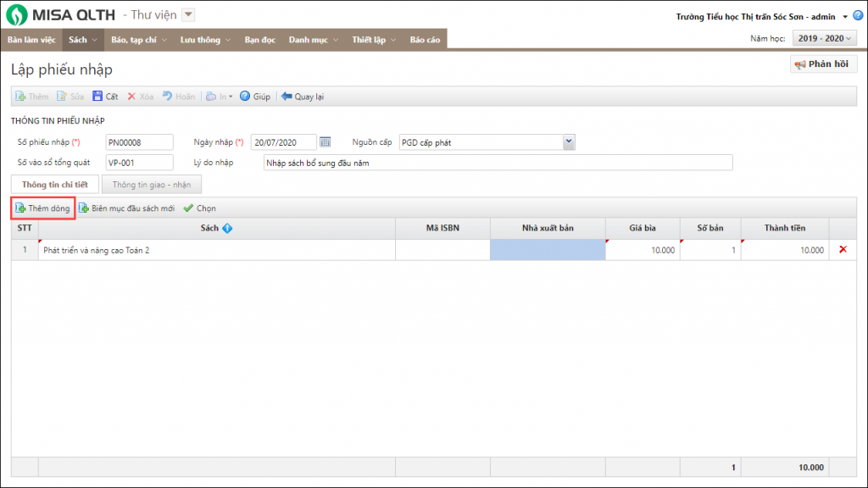This screenshot has width=868, height=488.
Task: Click the Cất save disk icon
Action: pyautogui.click(x=97, y=97)
